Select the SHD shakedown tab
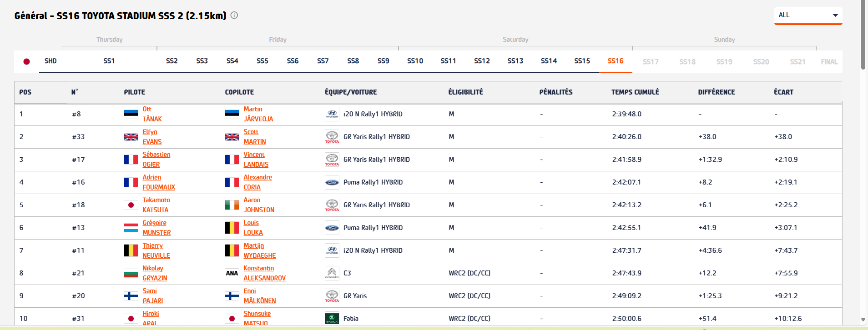This screenshot has height=330, width=868. (50, 61)
